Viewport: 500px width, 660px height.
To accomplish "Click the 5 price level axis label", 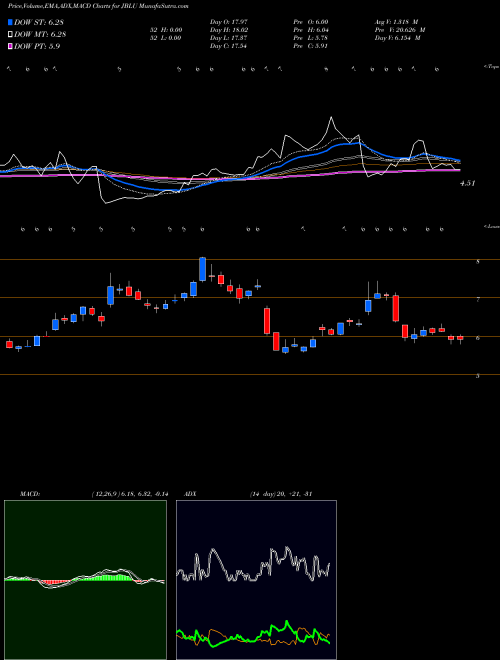I will [x=478, y=376].
